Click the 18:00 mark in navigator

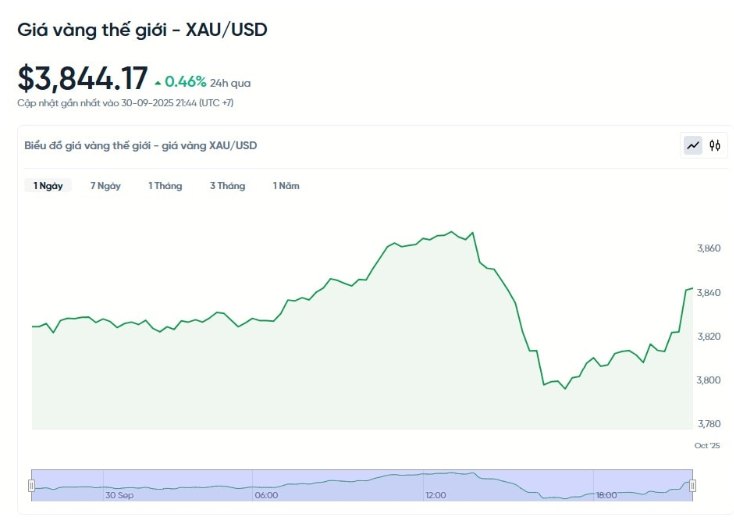[606, 495]
